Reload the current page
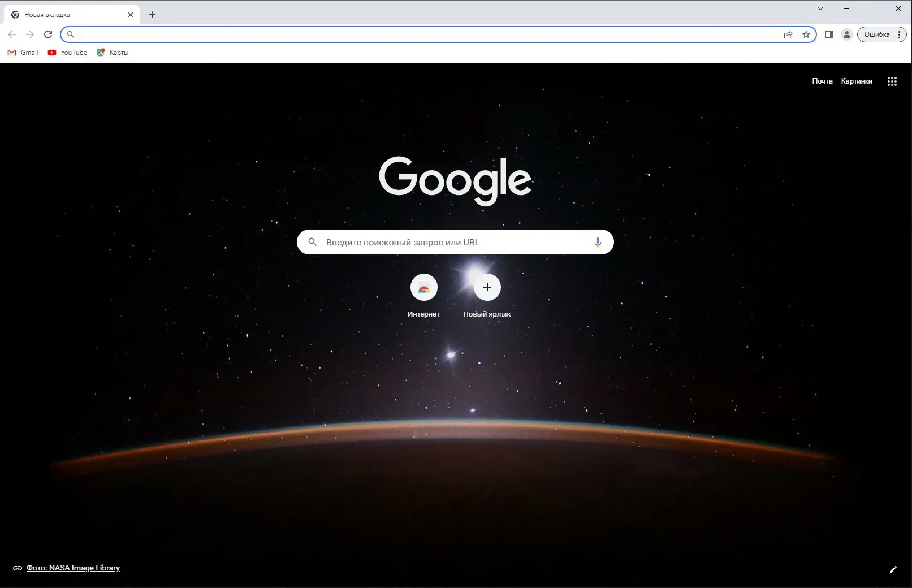The width and height of the screenshot is (912, 588). pyautogui.click(x=48, y=34)
